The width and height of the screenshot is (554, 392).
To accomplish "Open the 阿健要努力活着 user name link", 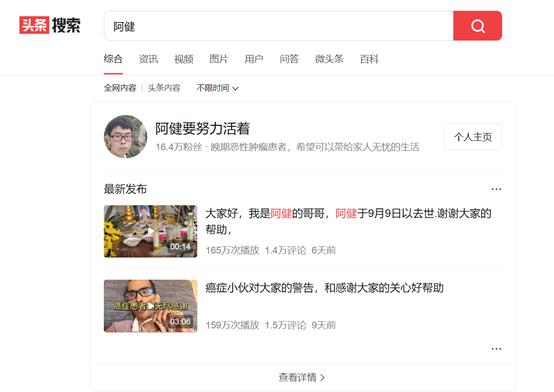I will point(202,129).
